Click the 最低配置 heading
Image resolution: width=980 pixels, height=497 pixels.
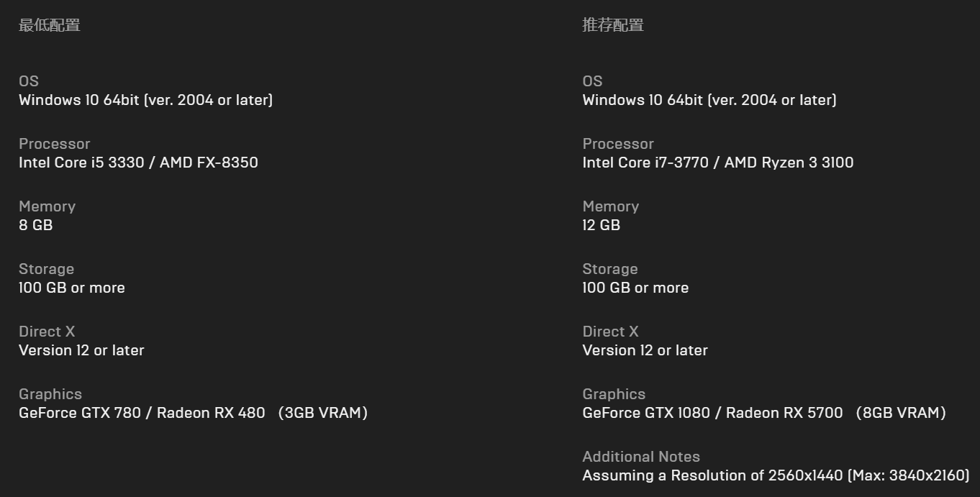49,25
